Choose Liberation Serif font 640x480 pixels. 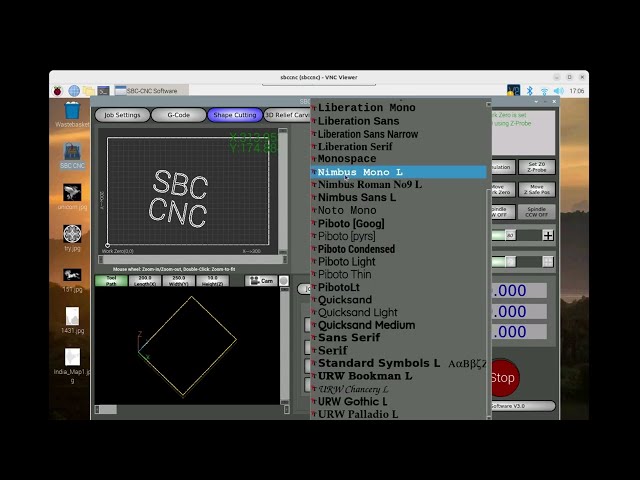(398, 146)
